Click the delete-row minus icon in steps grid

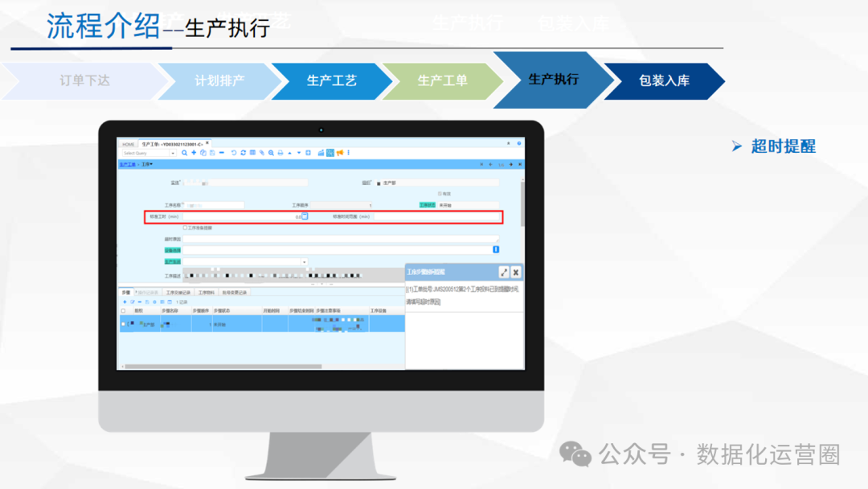(x=140, y=302)
